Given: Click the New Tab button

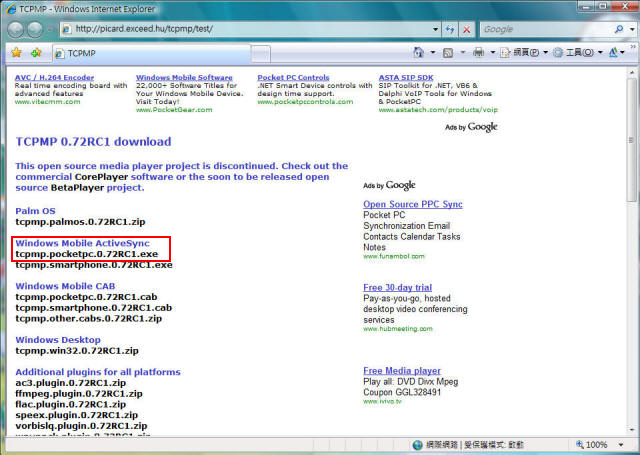Looking at the screenshot, I should pos(261,54).
